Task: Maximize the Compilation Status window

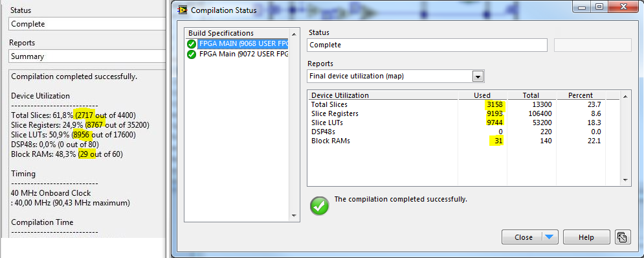Action: click(x=599, y=6)
